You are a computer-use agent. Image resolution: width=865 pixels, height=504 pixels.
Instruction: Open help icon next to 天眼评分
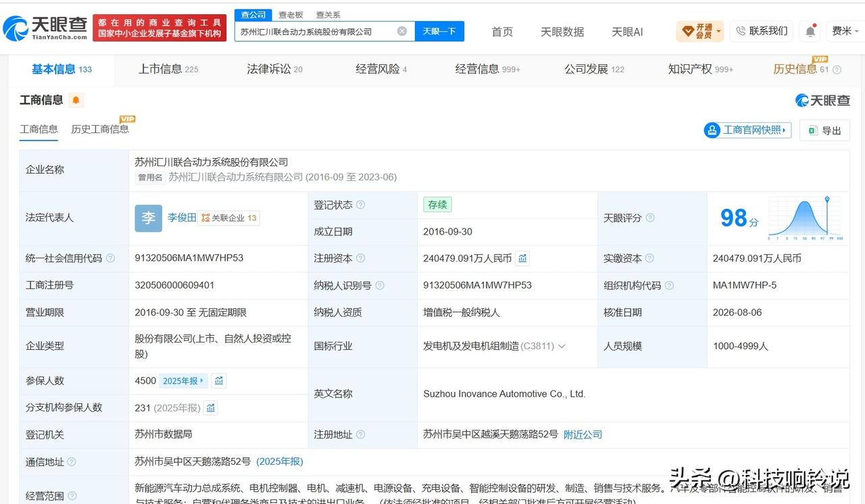(650, 218)
